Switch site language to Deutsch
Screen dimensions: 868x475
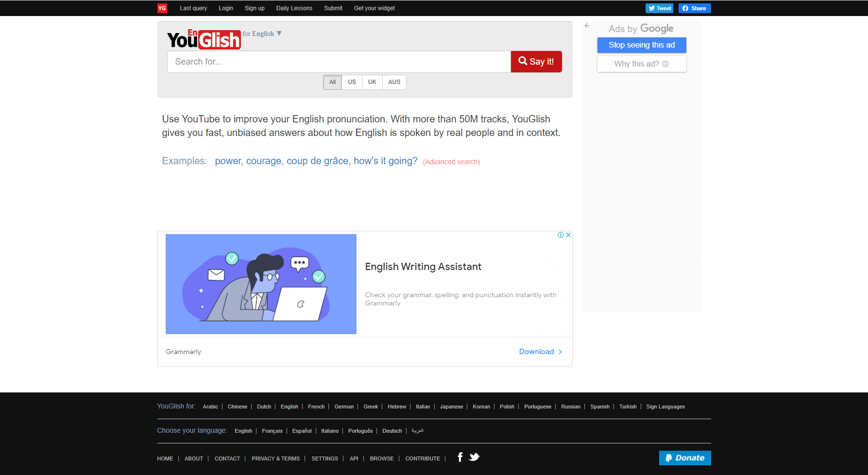[x=392, y=431]
